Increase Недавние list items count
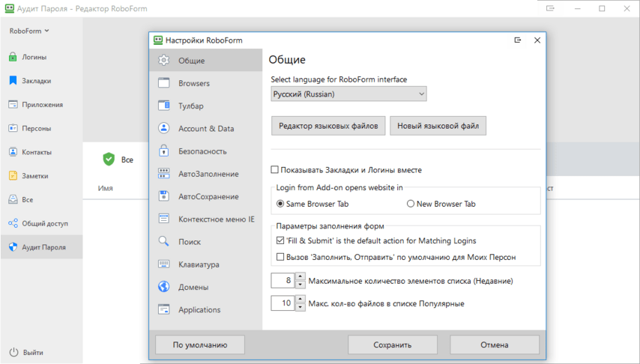Image resolution: width=640 pixels, height=364 pixels. click(x=300, y=276)
